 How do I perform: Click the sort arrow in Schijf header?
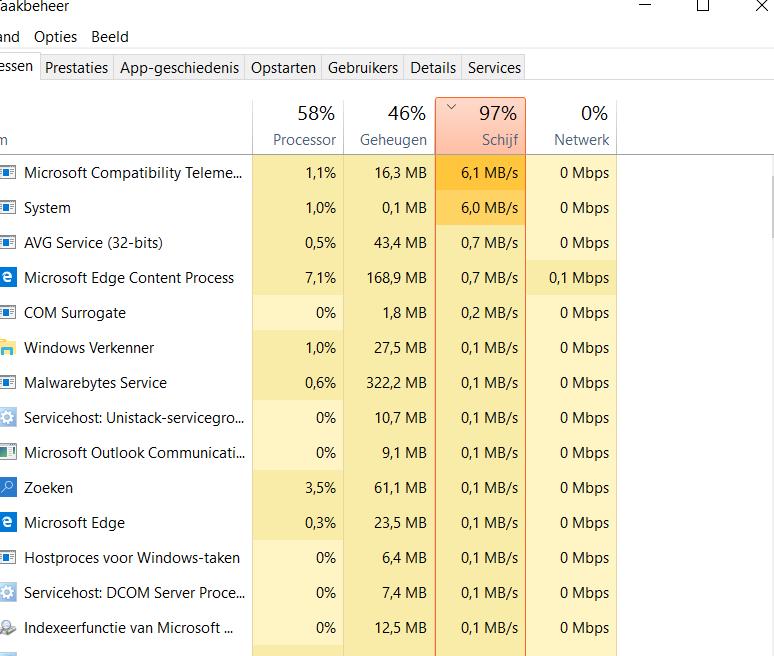coord(451,107)
